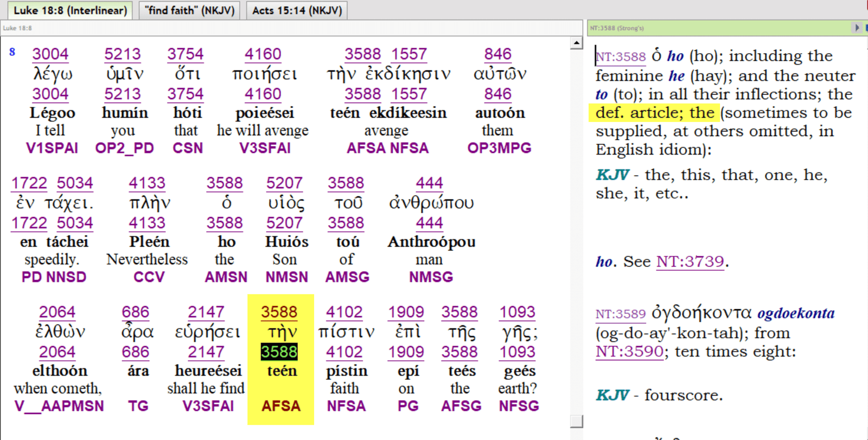Click the blue verse number 8

[x=12, y=52]
